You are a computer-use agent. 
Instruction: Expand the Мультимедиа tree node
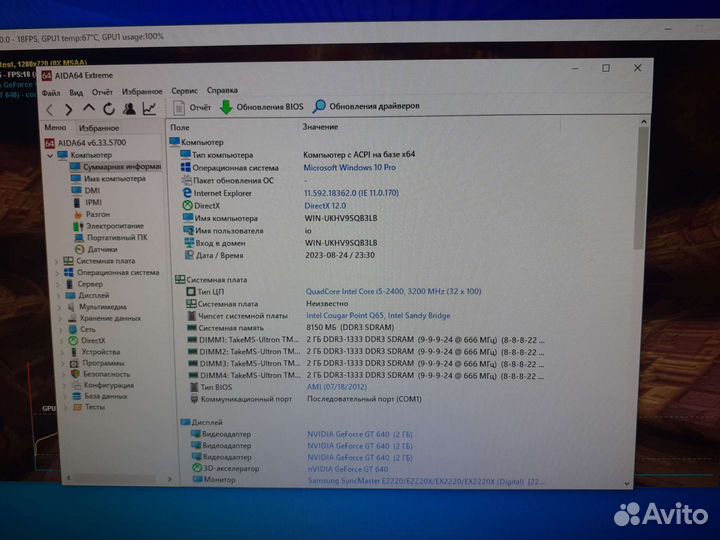click(x=60, y=307)
